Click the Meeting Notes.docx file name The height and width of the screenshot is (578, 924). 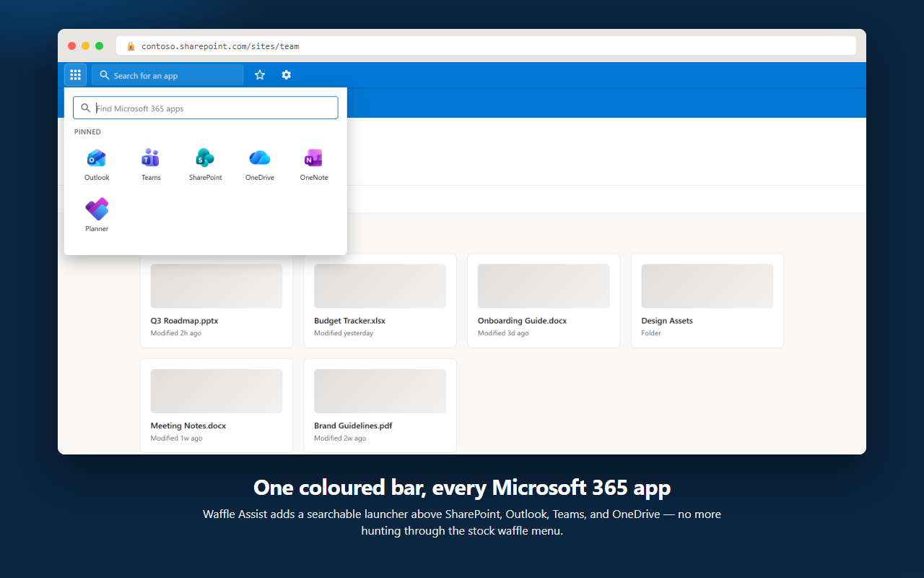click(188, 426)
